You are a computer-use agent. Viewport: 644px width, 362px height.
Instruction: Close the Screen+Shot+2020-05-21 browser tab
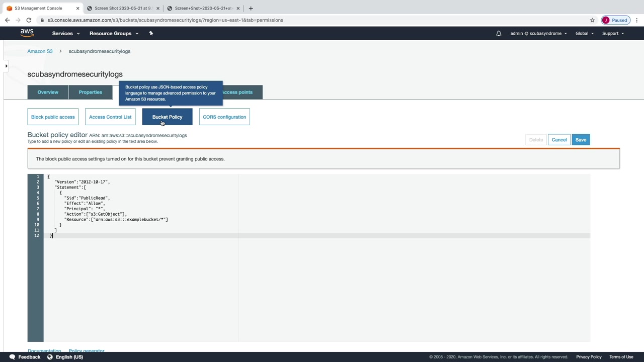[x=238, y=8]
